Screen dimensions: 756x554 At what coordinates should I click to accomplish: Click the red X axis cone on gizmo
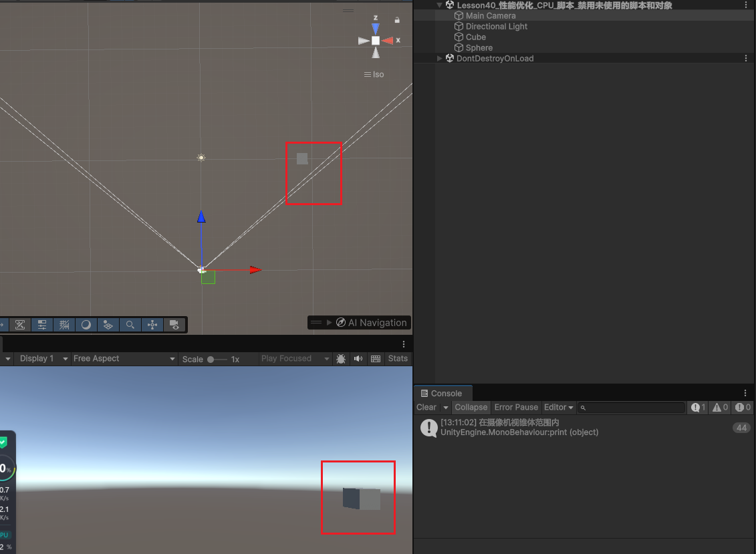point(388,41)
